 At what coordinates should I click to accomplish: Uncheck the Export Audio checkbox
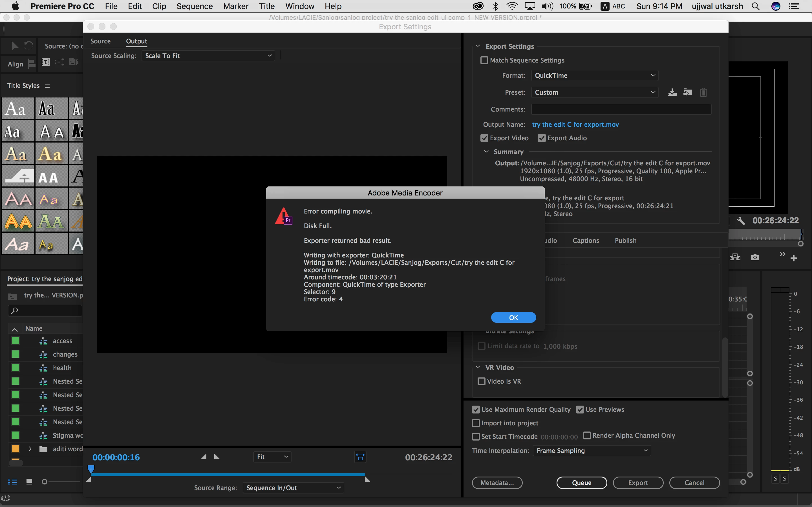(x=542, y=138)
